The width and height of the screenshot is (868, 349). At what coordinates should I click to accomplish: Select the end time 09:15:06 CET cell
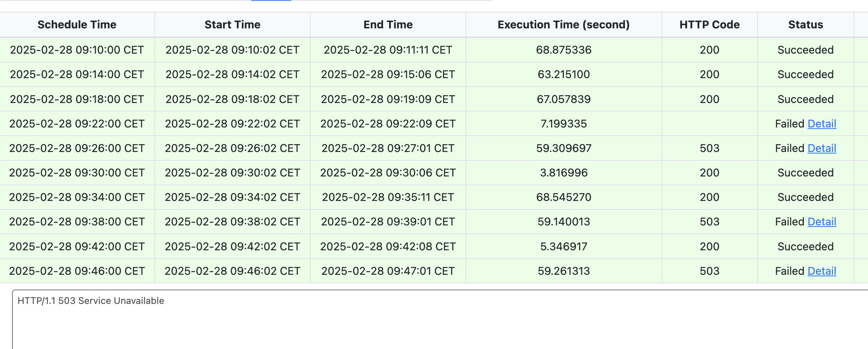tap(388, 74)
